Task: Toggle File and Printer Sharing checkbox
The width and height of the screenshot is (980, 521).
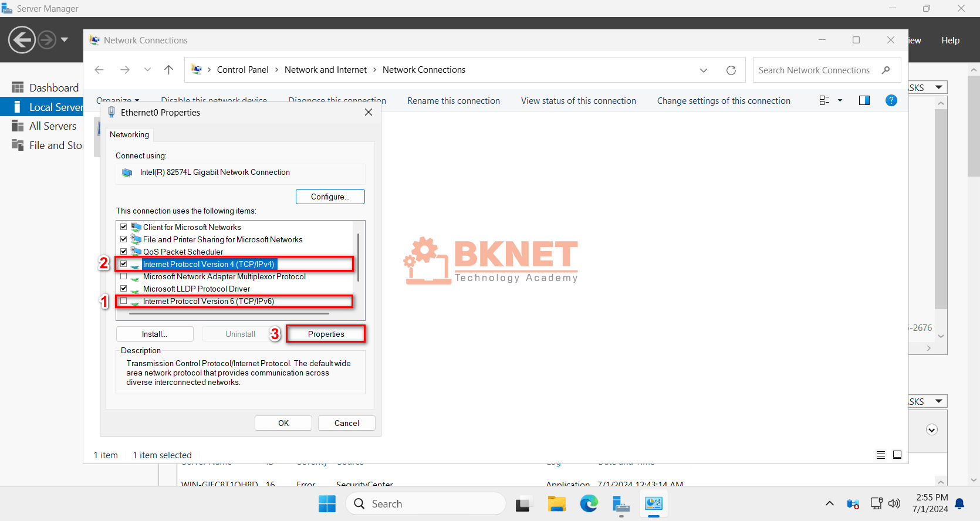Action: pyautogui.click(x=124, y=239)
